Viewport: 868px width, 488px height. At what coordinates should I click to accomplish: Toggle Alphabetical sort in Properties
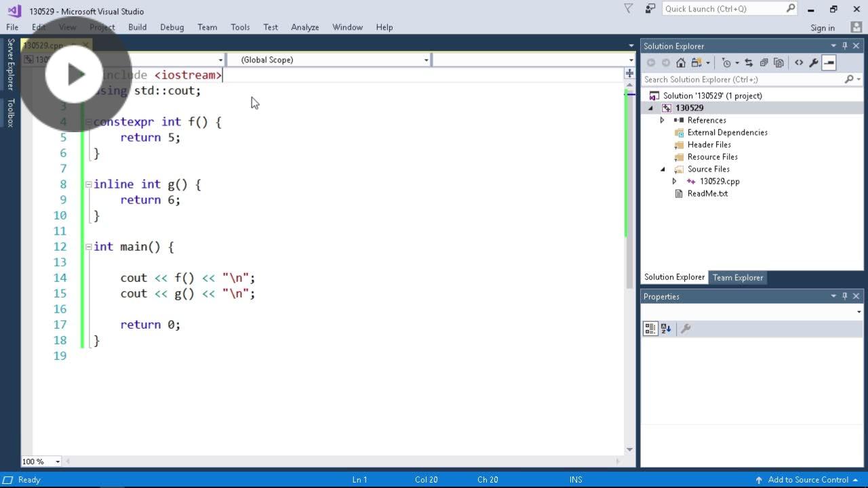(x=666, y=329)
